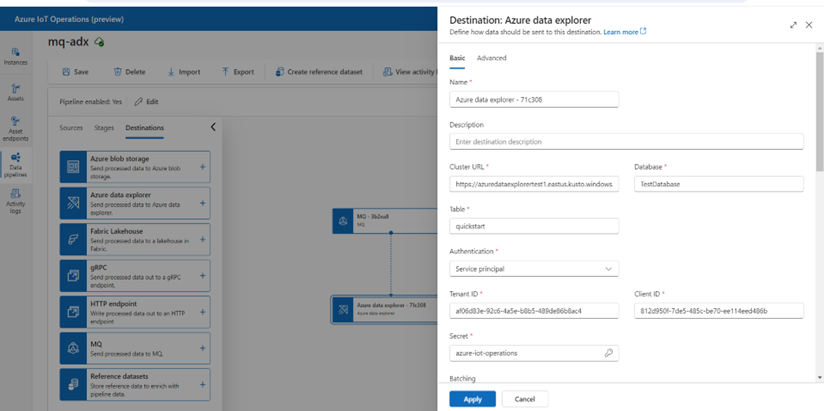Screen dimensions: 824x411
Task: Open the Learn more link
Action: (x=625, y=32)
